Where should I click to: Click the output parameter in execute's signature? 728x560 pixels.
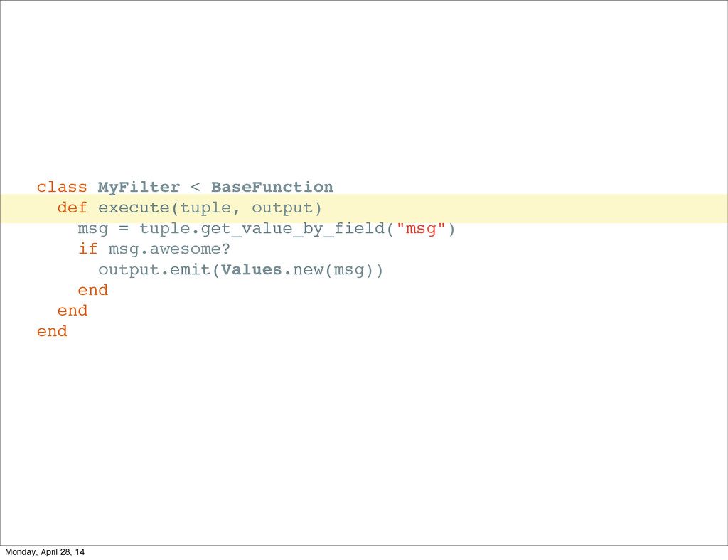coord(283,208)
